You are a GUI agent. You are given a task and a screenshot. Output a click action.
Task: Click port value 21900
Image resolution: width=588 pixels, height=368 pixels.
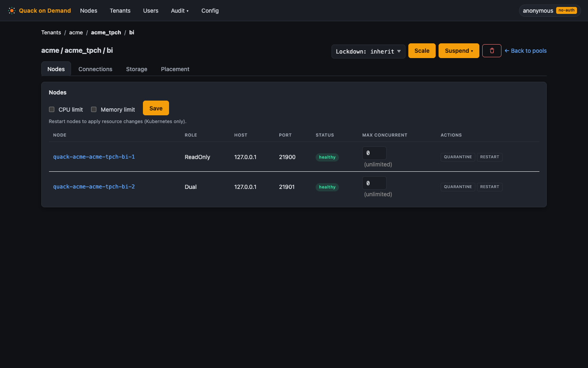tap(287, 157)
